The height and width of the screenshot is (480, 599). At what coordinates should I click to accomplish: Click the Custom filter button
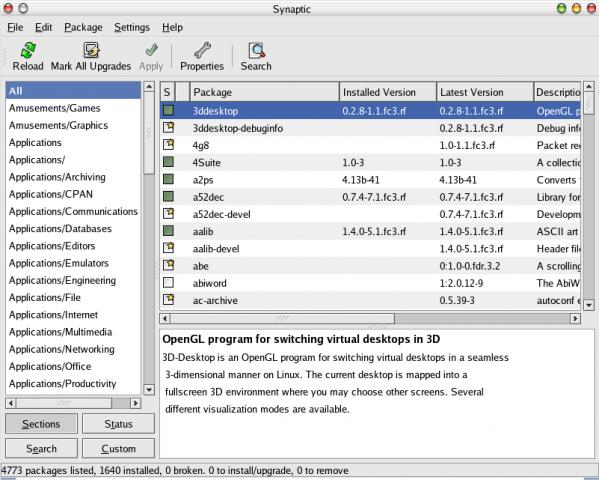(x=118, y=448)
